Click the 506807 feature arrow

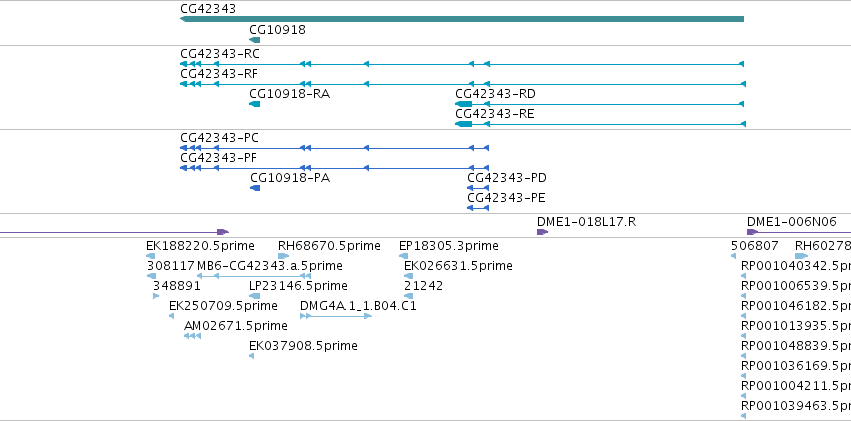click(734, 256)
